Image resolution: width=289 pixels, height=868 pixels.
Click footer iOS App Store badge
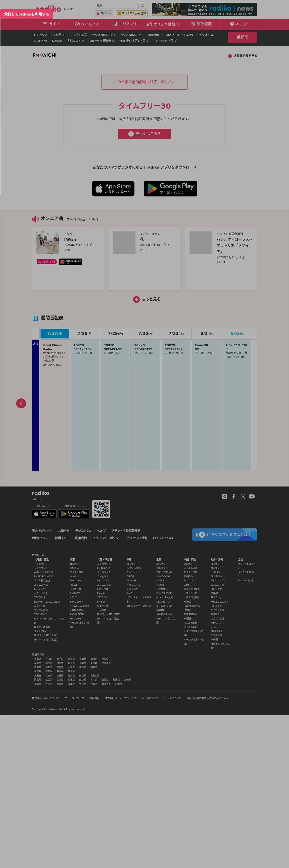pyautogui.click(x=44, y=514)
